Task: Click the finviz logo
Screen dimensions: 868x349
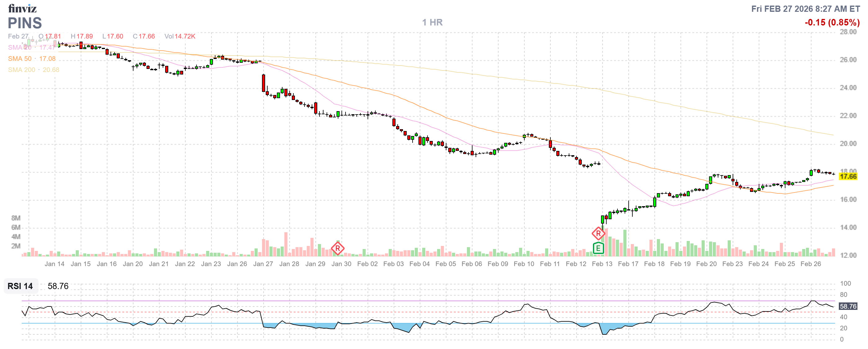Action: point(22,8)
